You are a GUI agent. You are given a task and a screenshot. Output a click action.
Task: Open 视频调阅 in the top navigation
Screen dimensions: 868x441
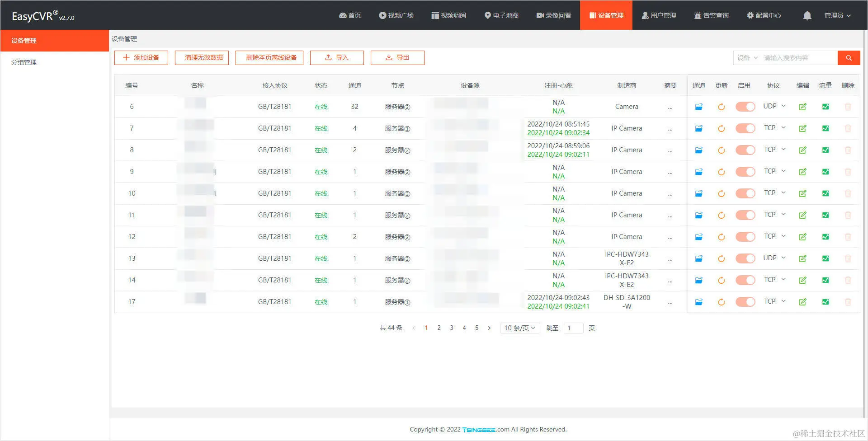[448, 15]
